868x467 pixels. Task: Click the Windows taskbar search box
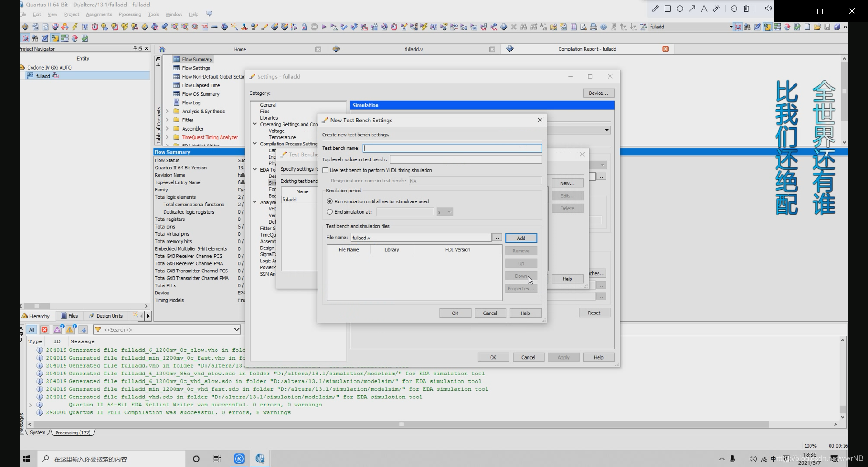[x=111, y=458]
